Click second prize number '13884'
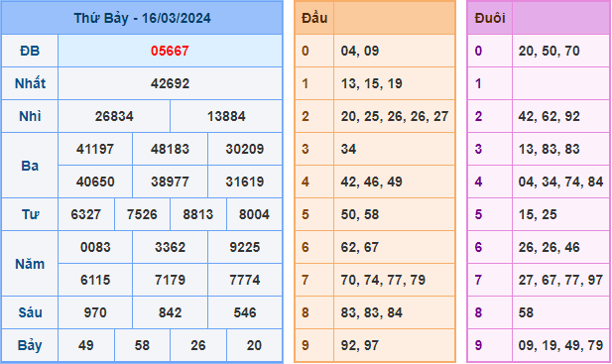Screen dimensions: 612x364 [226, 116]
